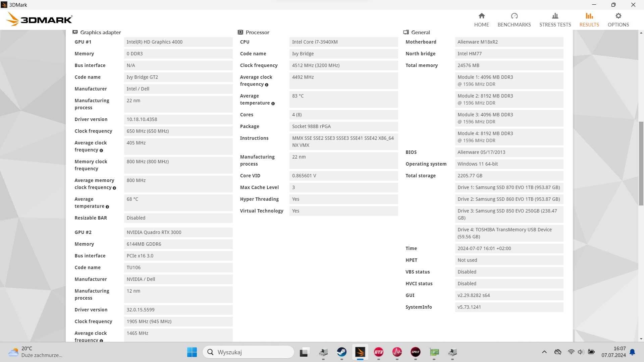Click the 3DMark logo in the header
The width and height of the screenshot is (644, 362).
pos(39,19)
